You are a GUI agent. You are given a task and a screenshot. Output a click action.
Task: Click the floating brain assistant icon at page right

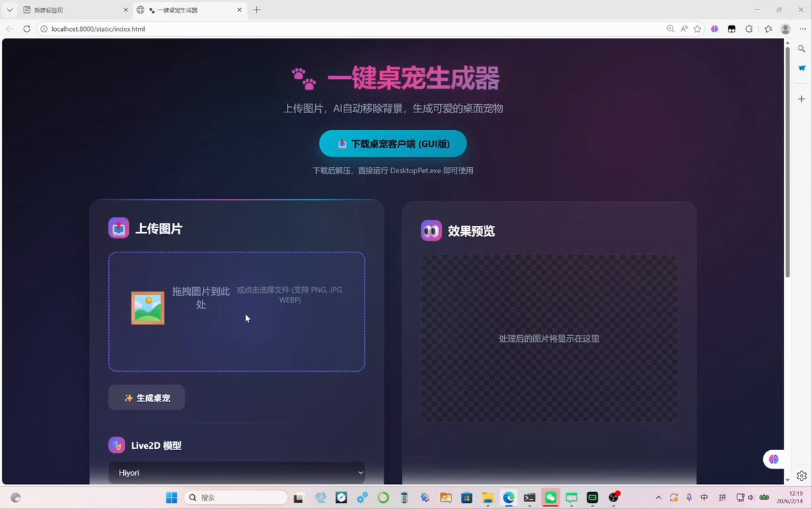773,459
